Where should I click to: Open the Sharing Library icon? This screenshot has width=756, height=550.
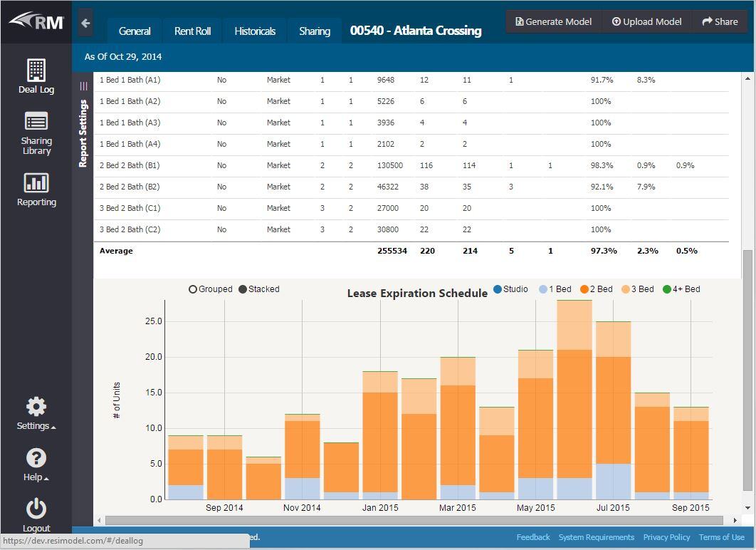click(x=36, y=122)
